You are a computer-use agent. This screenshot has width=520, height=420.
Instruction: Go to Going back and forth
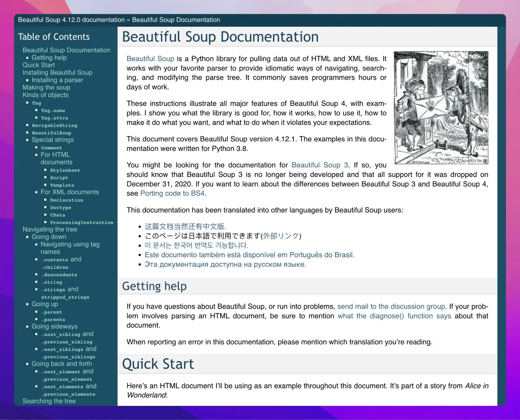click(62, 364)
